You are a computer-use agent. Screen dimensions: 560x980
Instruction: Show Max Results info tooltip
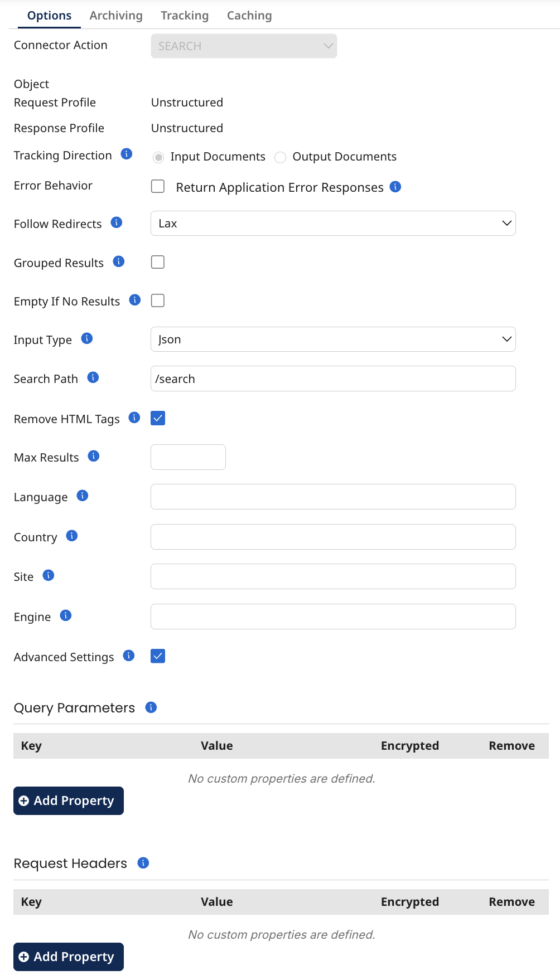click(94, 456)
